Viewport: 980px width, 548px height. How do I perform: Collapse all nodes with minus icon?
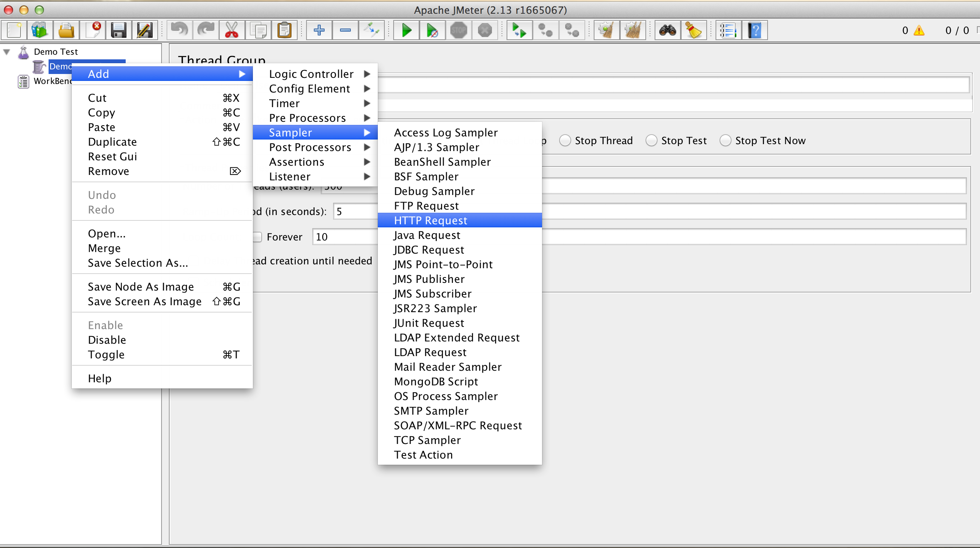[345, 30]
